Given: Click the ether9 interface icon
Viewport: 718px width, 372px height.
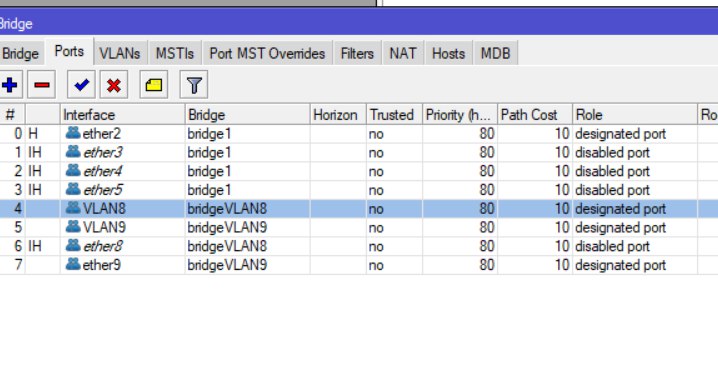Looking at the screenshot, I should 73,265.
